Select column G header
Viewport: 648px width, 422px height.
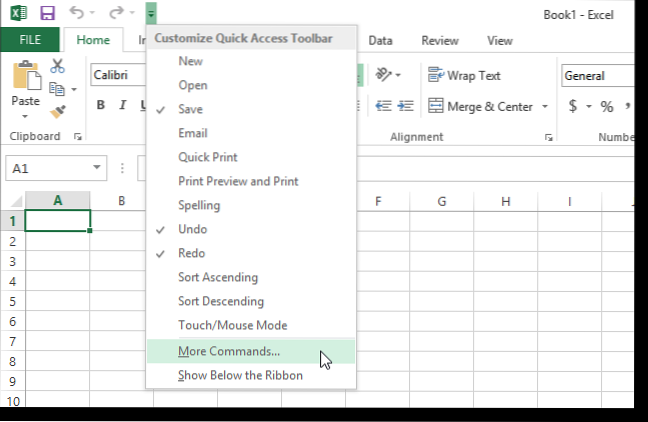442,201
